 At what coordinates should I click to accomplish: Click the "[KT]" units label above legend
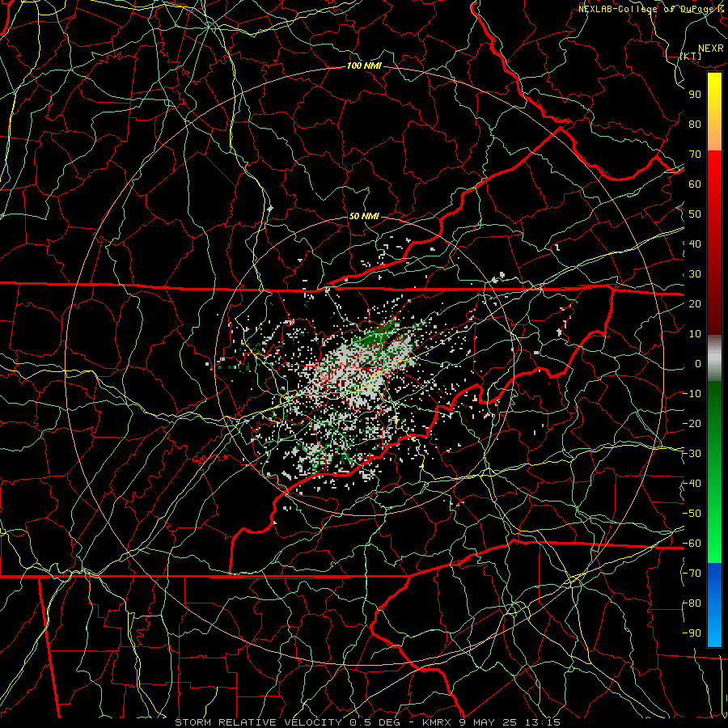691,56
